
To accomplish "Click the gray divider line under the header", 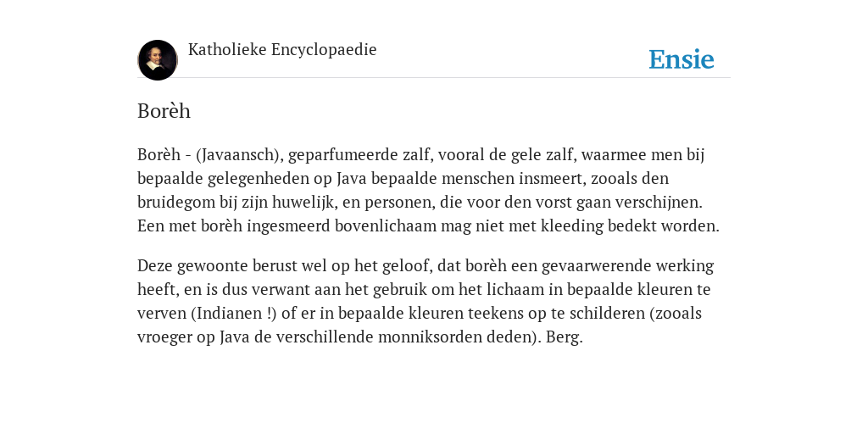I will 434,78.
